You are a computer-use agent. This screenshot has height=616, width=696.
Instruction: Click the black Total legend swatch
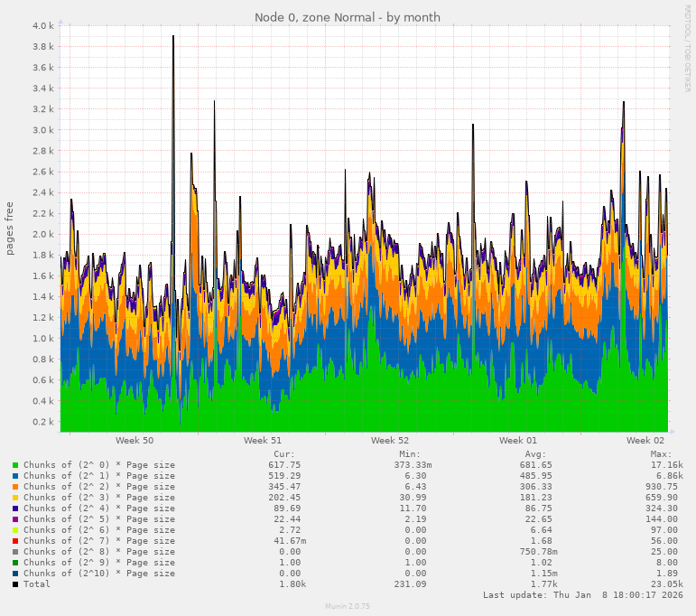pos(15,584)
